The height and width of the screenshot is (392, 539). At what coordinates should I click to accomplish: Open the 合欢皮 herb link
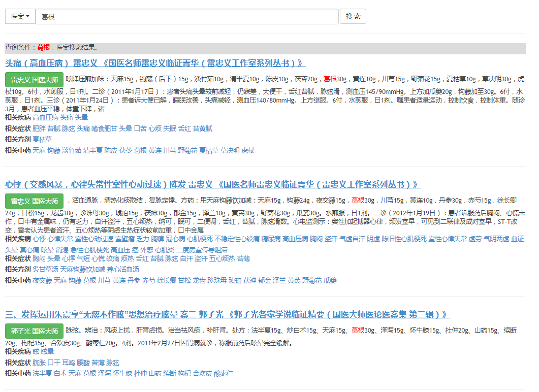[203, 373]
